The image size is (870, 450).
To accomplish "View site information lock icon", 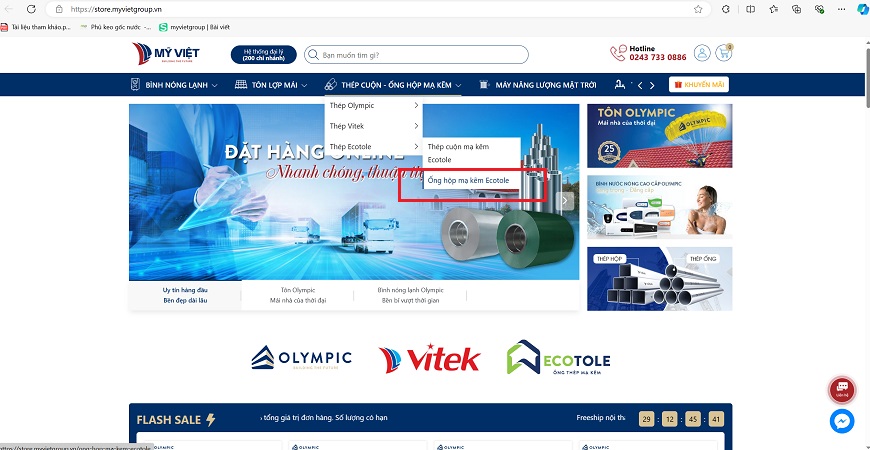I will (59, 9).
